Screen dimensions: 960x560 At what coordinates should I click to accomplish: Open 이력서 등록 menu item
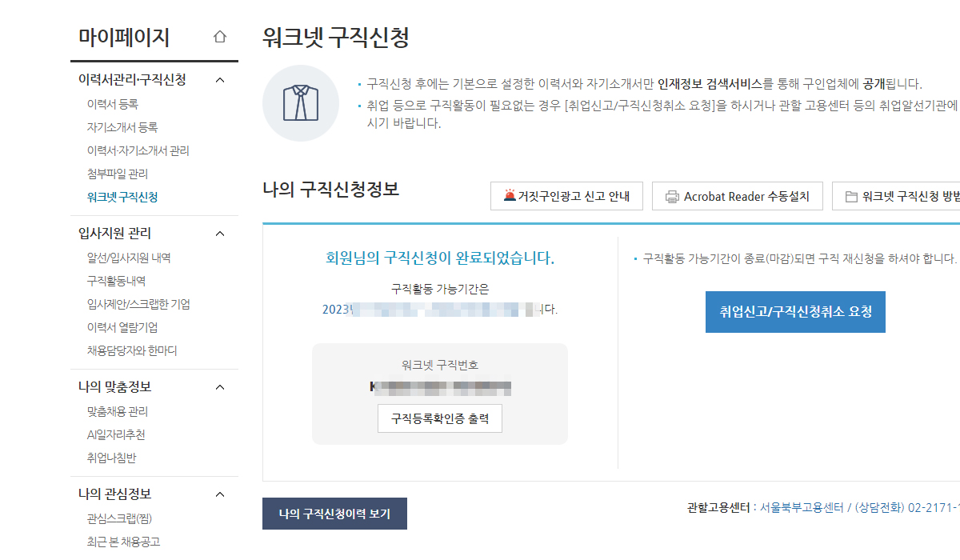coord(113,104)
